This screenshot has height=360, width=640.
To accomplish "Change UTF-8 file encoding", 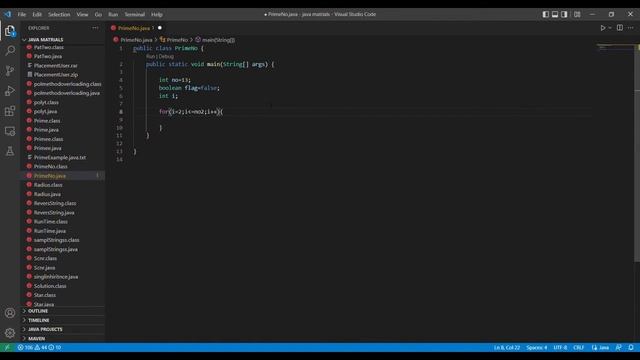I will (x=560, y=347).
